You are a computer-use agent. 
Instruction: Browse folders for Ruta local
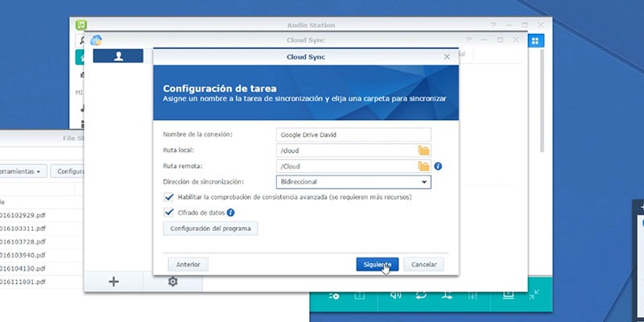coord(423,151)
